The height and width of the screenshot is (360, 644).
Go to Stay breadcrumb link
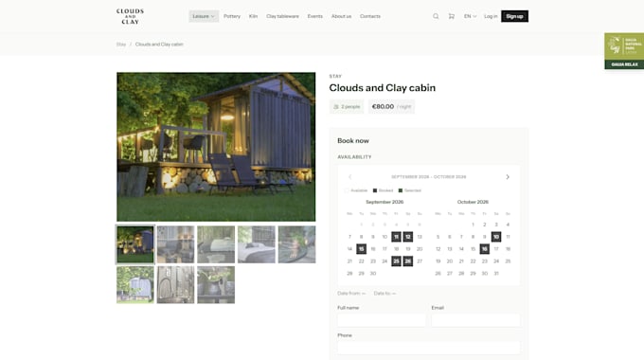click(x=121, y=44)
